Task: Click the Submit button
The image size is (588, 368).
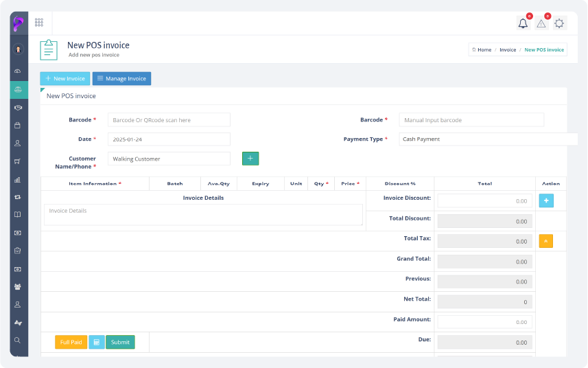Action: pyautogui.click(x=120, y=342)
